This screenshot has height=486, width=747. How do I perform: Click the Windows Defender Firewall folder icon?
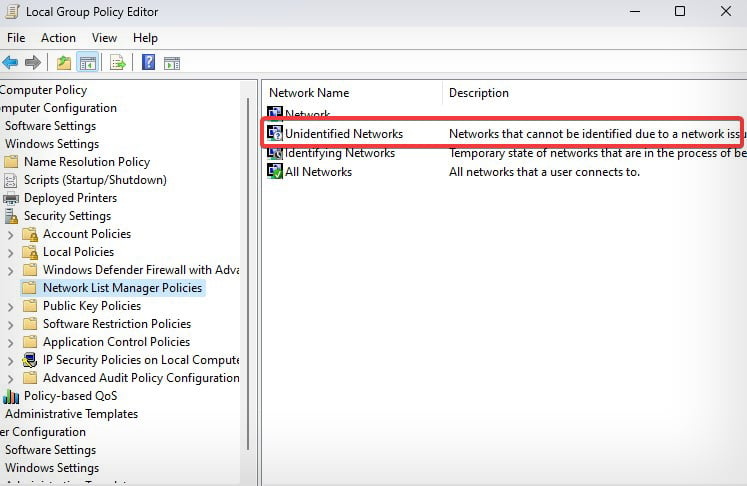pyautogui.click(x=30, y=270)
